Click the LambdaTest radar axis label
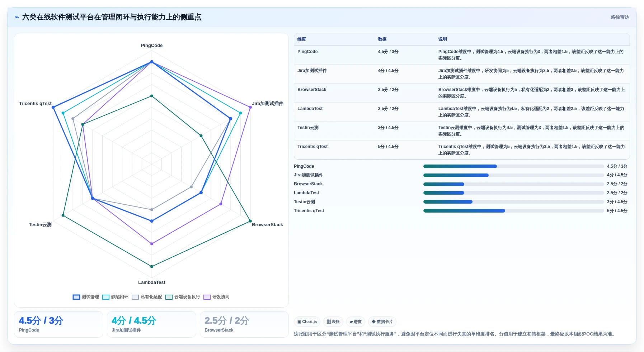644x352 pixels. click(152, 282)
